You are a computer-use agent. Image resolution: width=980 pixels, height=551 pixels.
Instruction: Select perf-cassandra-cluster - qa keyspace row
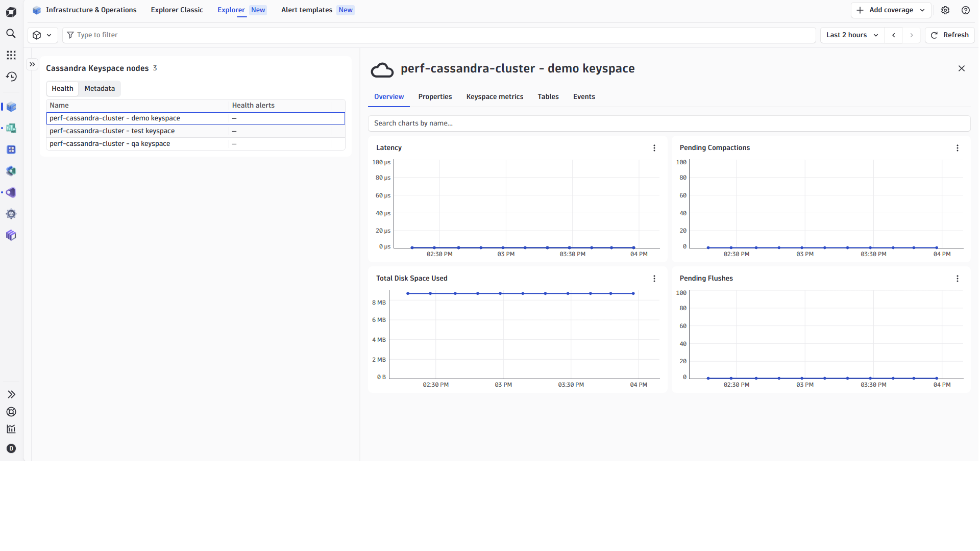coord(195,144)
